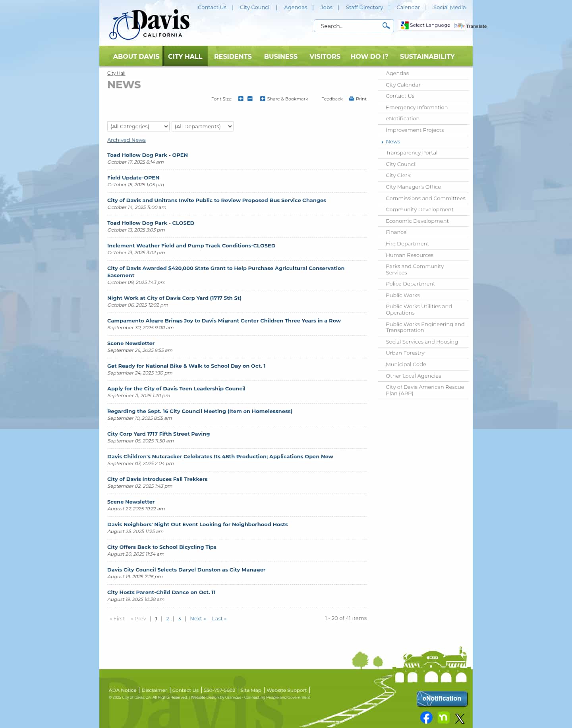Click the City Hall breadcrumb link
Image resolution: width=572 pixels, height=728 pixels.
[116, 73]
